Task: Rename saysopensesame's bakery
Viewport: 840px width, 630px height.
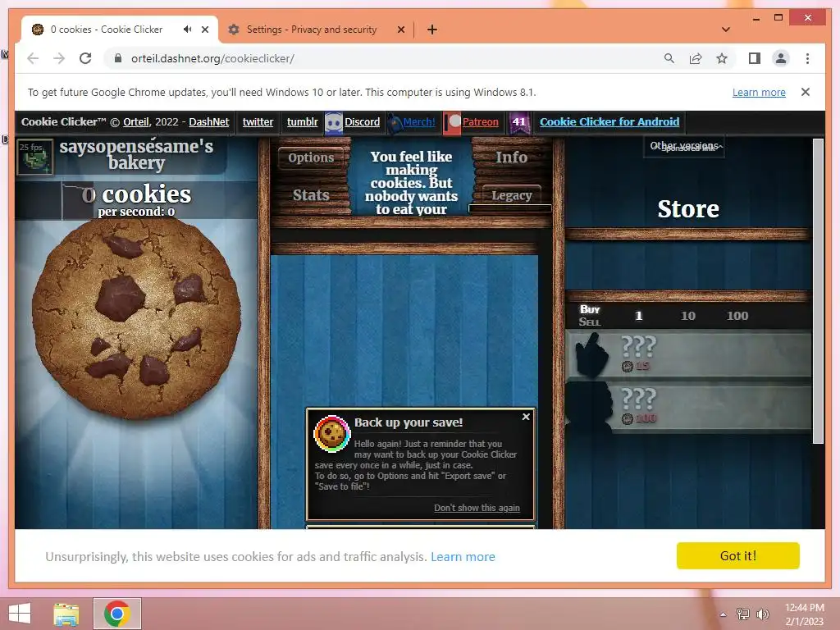Action: 136,154
